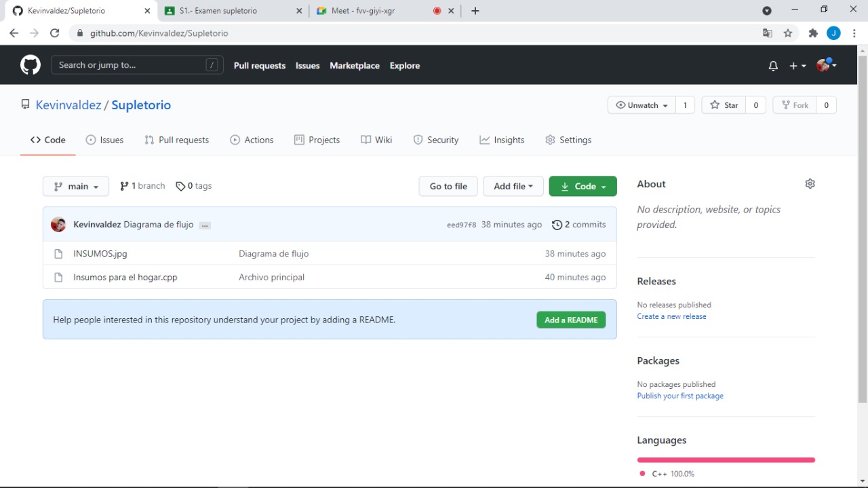Open the Security tab
Screen dimensions: 868x488
(x=436, y=140)
